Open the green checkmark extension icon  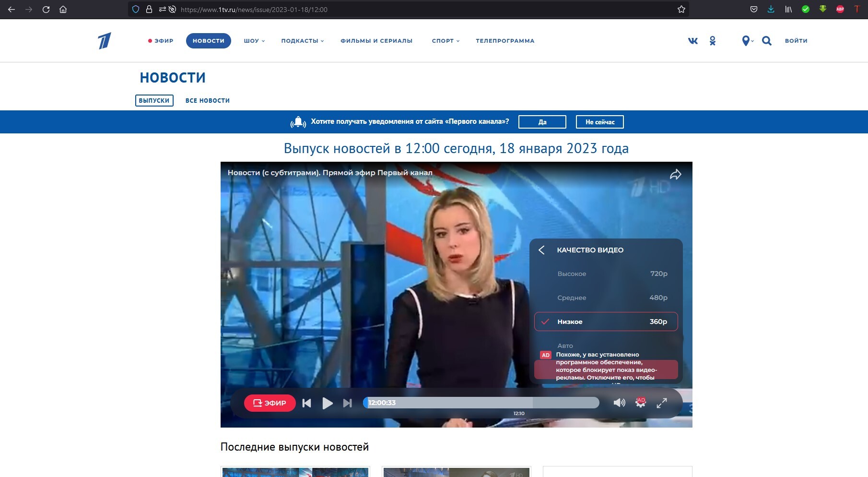806,9
